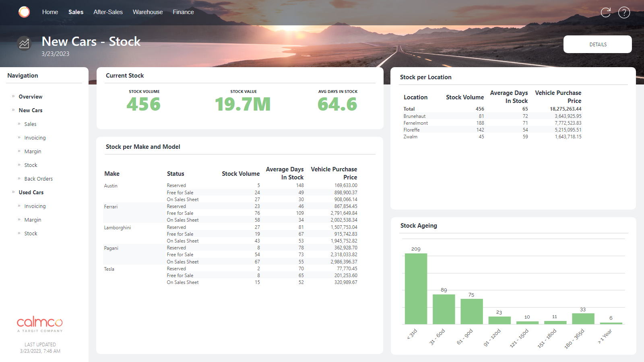Select the Fernelmont location row
The height and width of the screenshot is (362, 644).
click(416, 123)
